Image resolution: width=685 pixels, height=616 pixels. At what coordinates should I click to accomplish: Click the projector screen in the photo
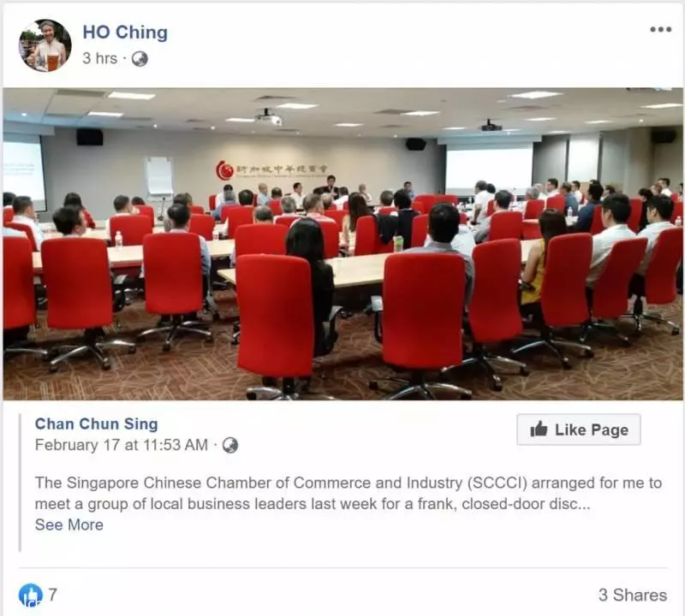pos(489,166)
